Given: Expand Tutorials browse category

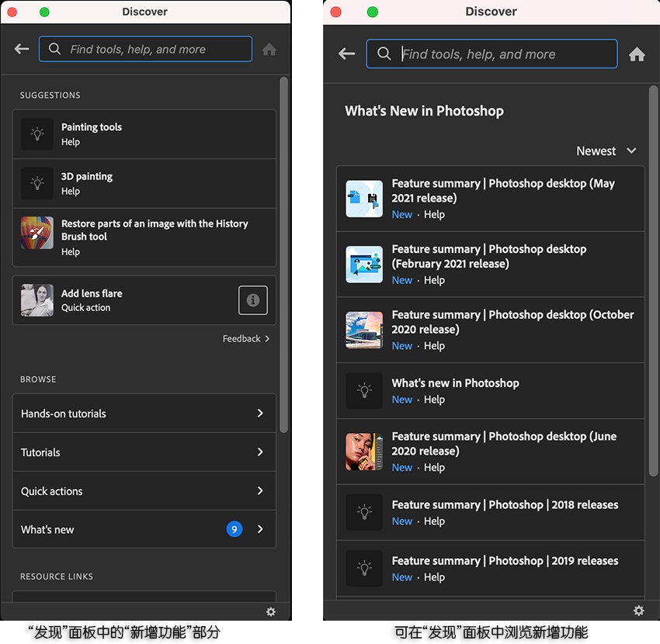Looking at the screenshot, I should [144, 452].
